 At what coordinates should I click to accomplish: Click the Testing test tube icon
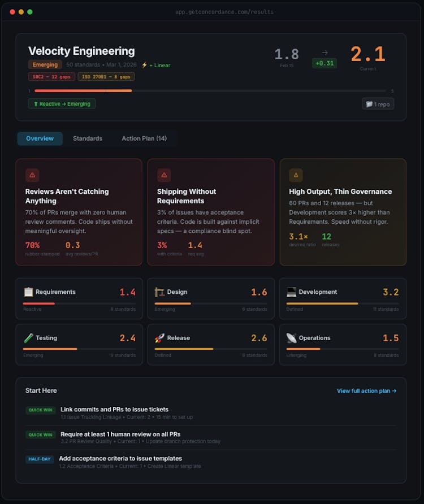(x=28, y=338)
